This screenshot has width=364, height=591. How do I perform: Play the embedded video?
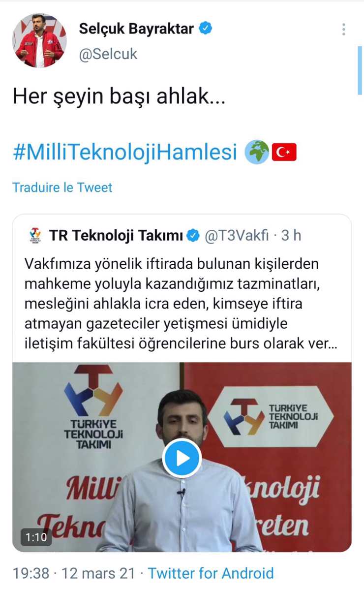(182, 458)
